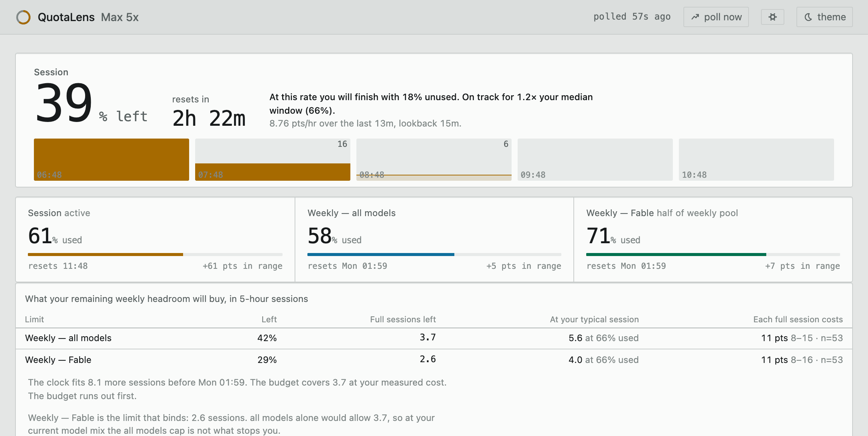Click the 'What your remaining weekly headroom will buy' heading

click(167, 299)
